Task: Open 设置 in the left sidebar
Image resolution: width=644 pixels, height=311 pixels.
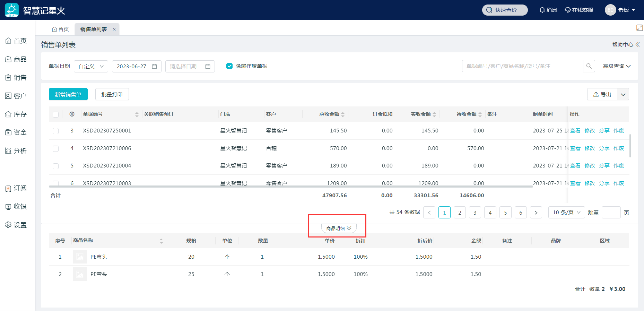Action: 16,225
